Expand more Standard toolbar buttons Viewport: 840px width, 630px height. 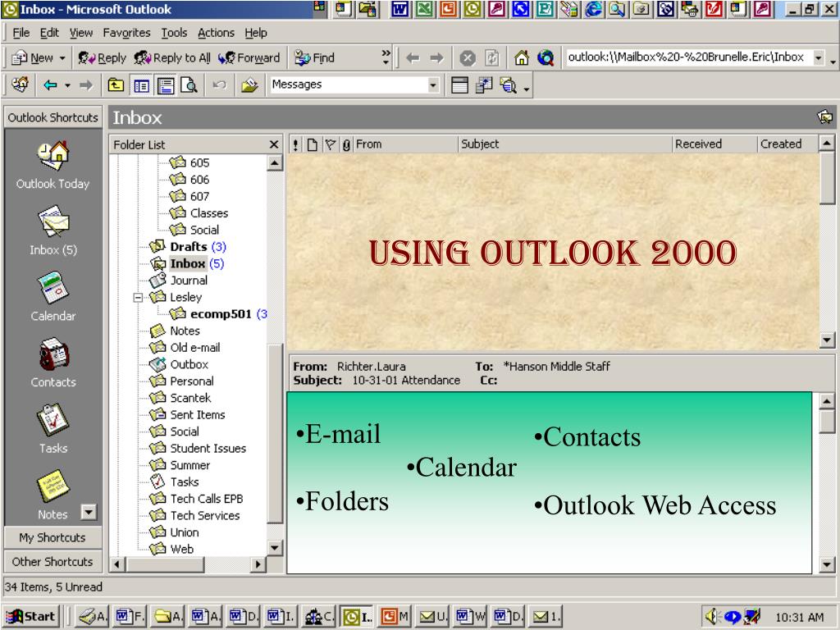click(x=386, y=57)
